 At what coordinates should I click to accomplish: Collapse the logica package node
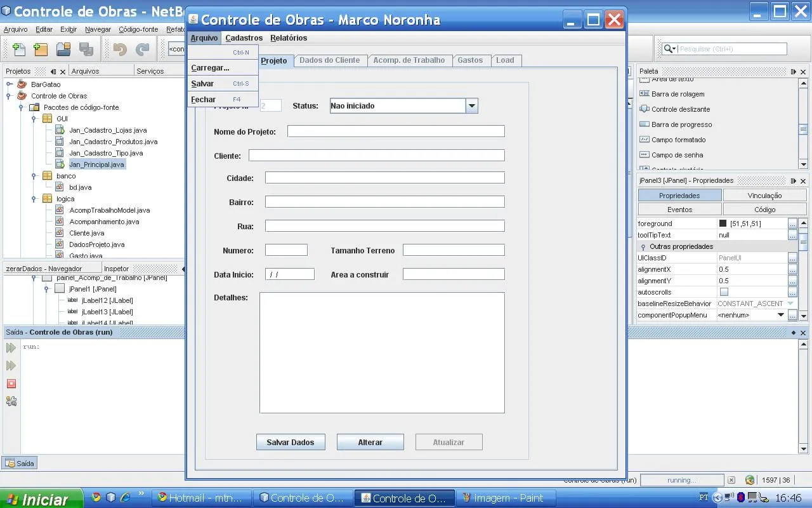point(34,199)
